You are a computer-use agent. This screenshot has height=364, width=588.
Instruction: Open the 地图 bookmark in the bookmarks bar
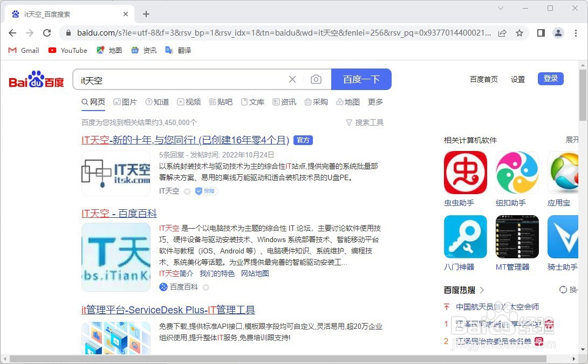[109, 50]
